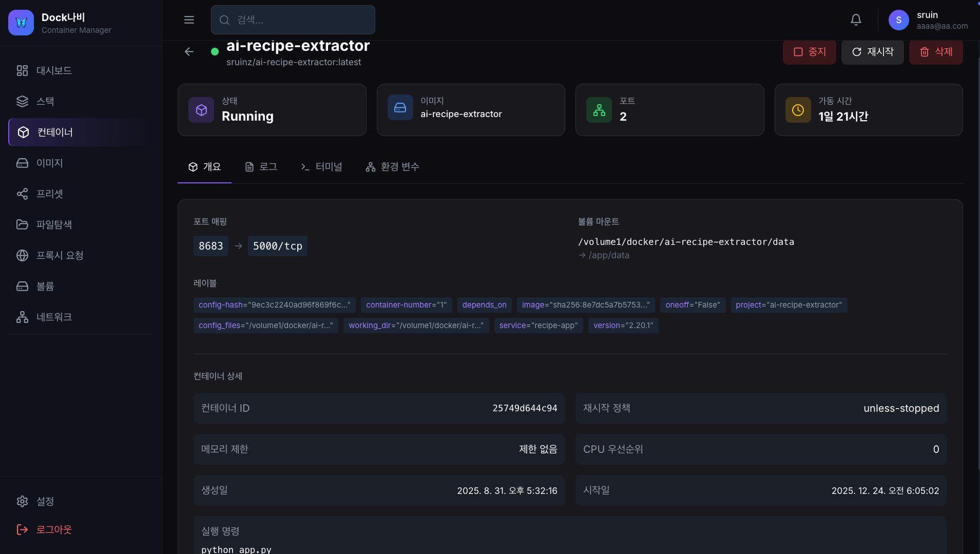Go back using the left arrow icon
Image resolution: width=980 pixels, height=554 pixels.
[189, 51]
